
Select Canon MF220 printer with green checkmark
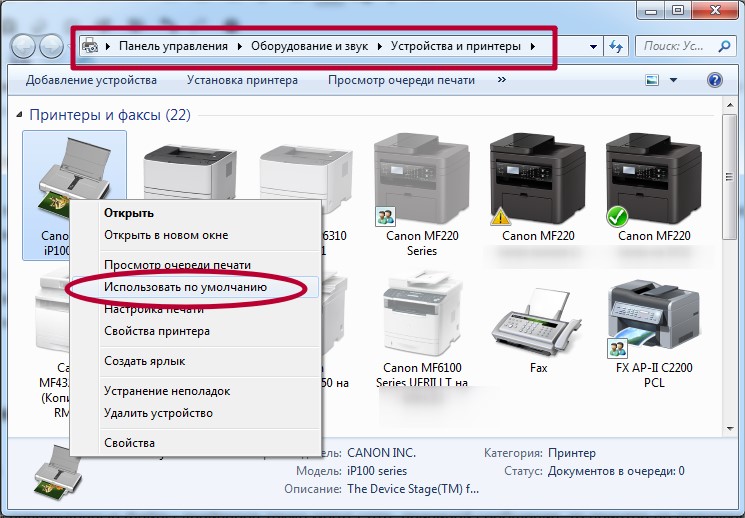654,187
